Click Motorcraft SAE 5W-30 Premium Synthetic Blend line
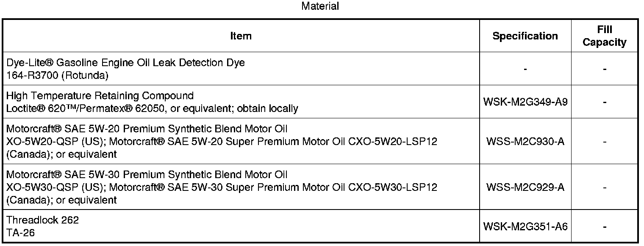 (x=147, y=174)
